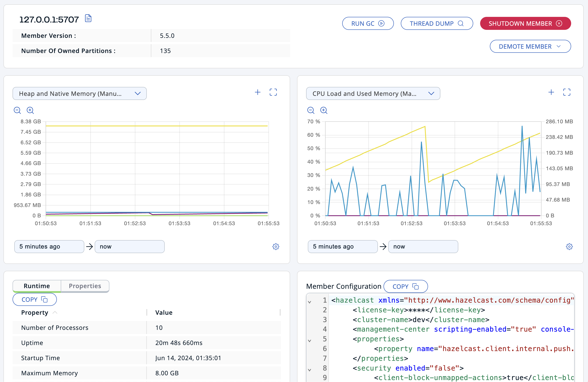This screenshot has width=588, height=382.
Task: Open Heap and Native Memory chart dropdown
Action: (80, 93)
